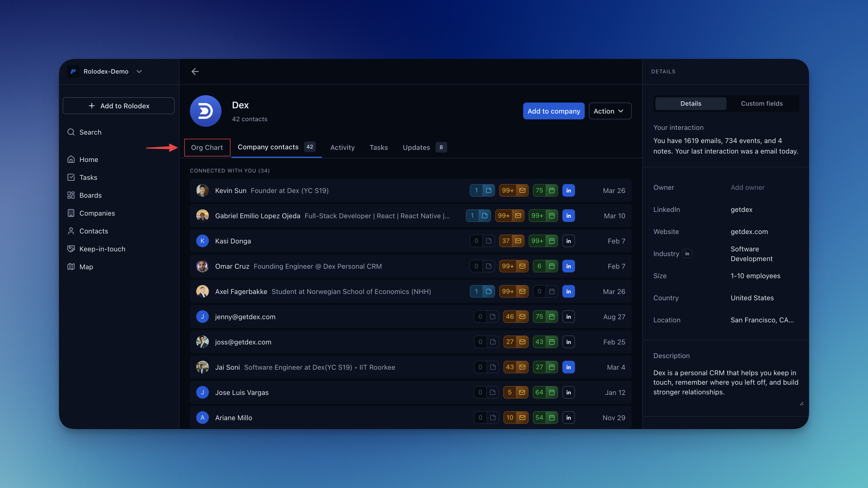Switch to Custom fields tab

[x=761, y=104]
